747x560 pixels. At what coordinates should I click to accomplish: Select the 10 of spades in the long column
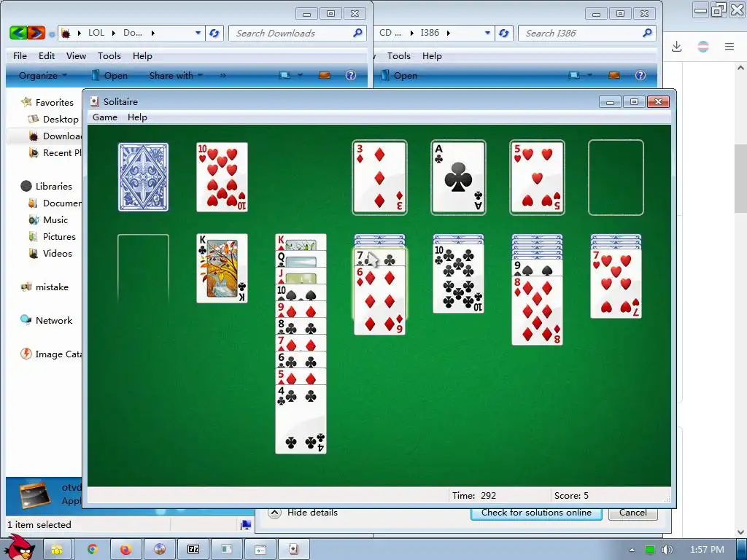coord(301,293)
